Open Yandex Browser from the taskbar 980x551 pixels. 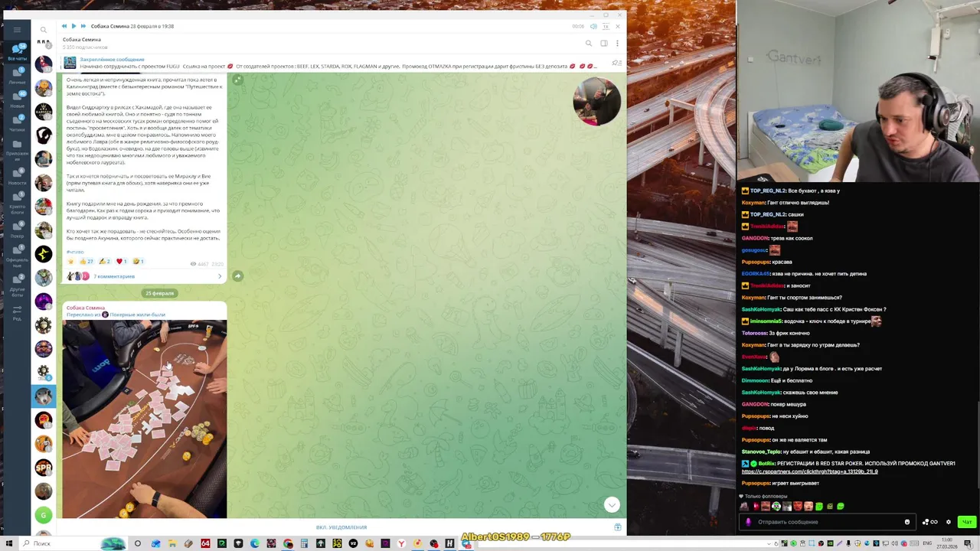tap(402, 543)
